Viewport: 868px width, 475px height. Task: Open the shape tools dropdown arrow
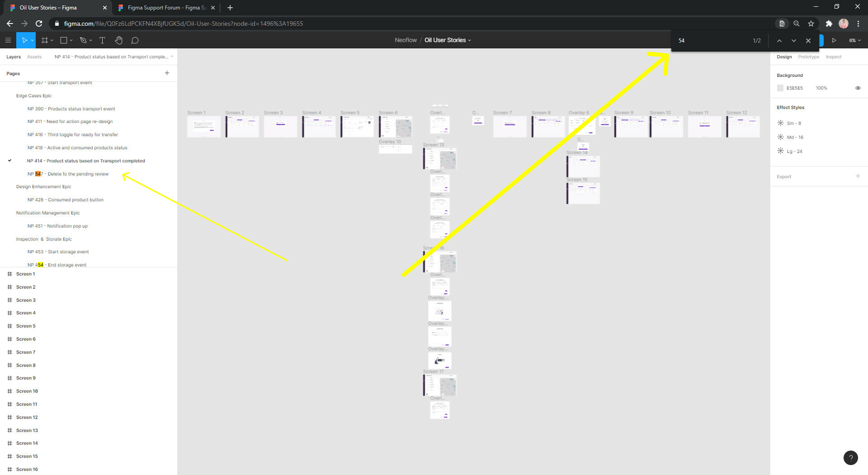tap(71, 40)
